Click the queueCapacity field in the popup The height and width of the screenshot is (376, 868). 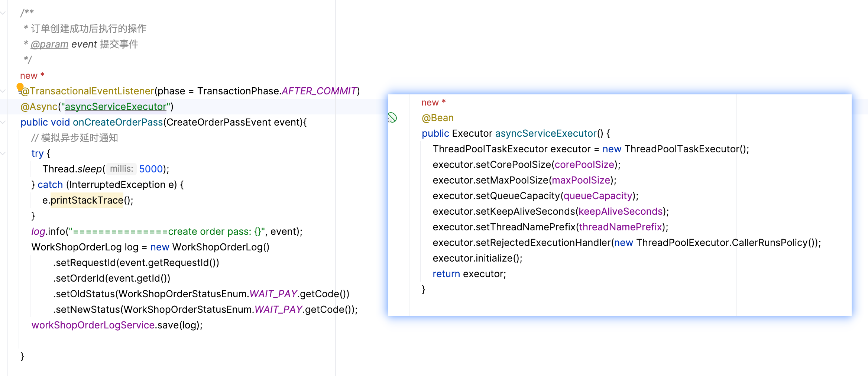pos(598,196)
